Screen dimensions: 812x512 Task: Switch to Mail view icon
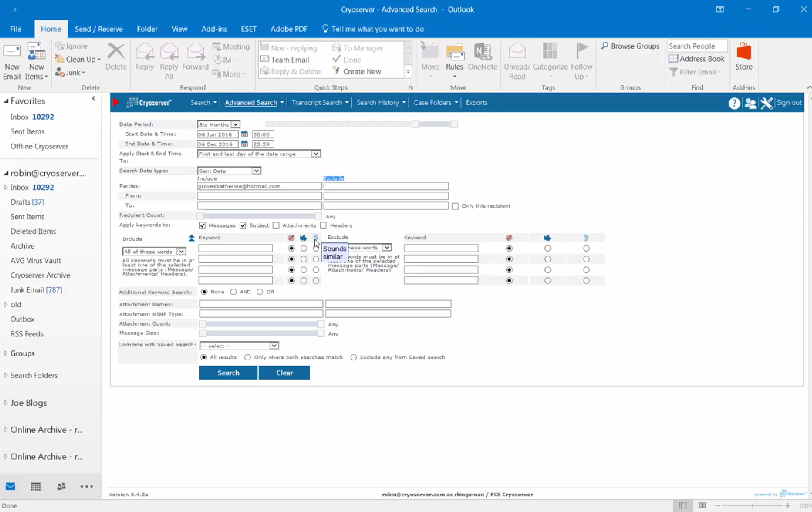10,486
